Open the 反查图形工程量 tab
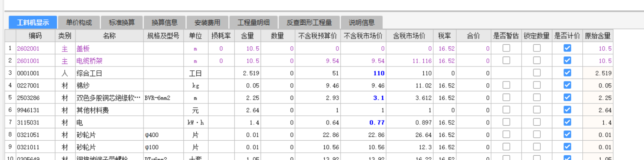 (x=309, y=22)
